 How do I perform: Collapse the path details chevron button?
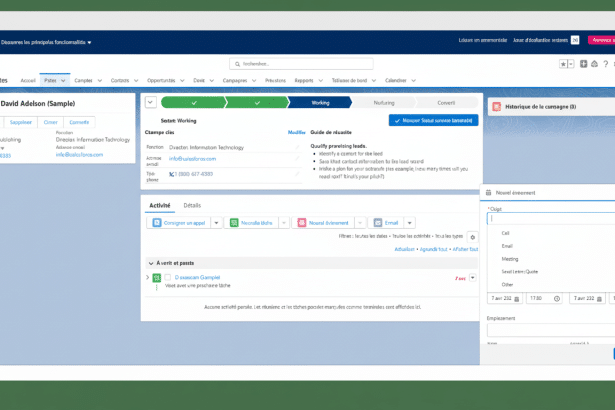point(151,102)
